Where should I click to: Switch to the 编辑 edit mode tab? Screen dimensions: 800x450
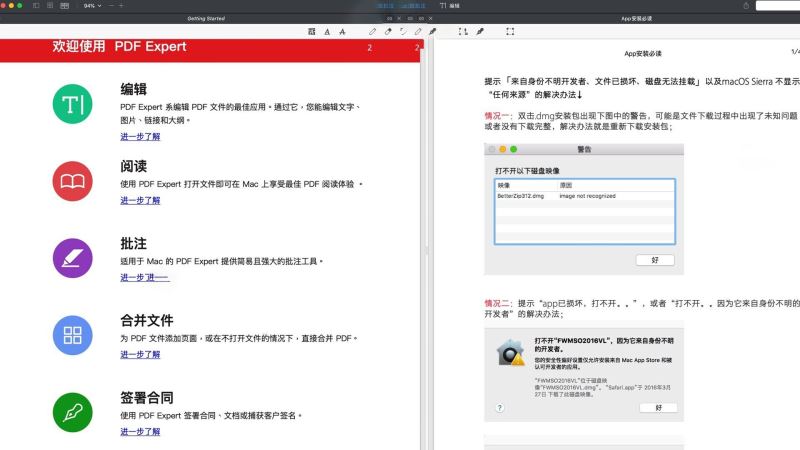coord(450,6)
